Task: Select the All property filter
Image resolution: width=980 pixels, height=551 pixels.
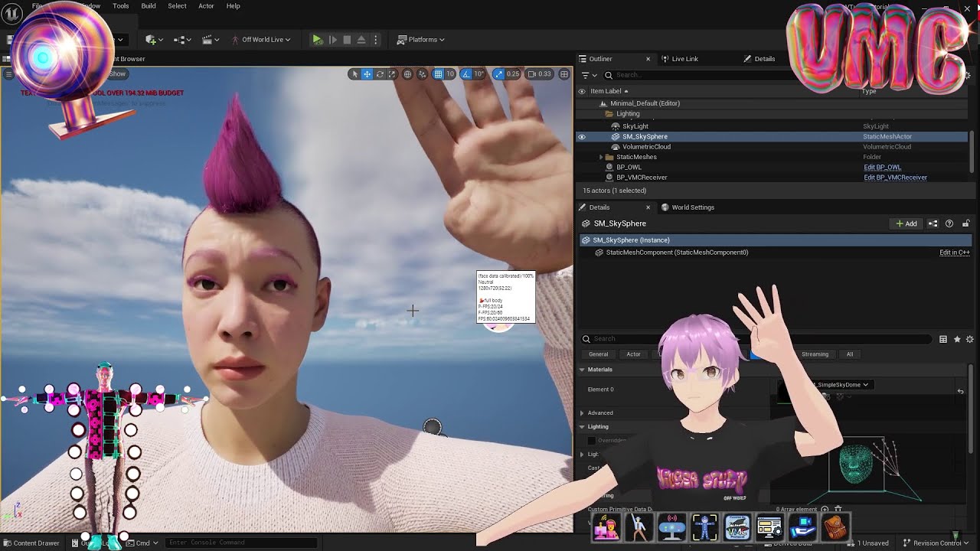Action: coord(849,354)
